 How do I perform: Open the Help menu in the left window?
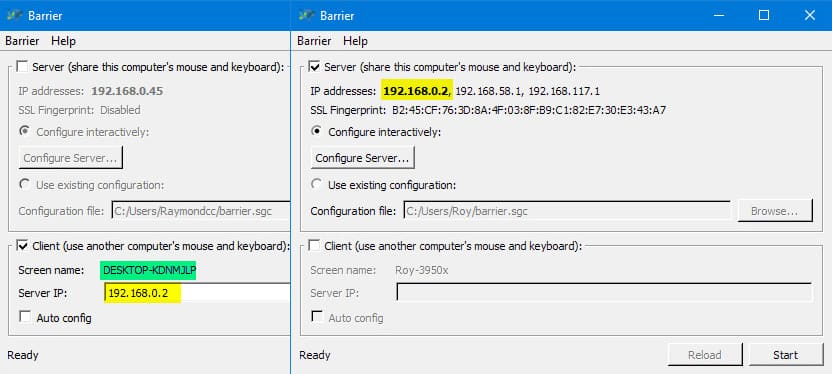[x=64, y=41]
